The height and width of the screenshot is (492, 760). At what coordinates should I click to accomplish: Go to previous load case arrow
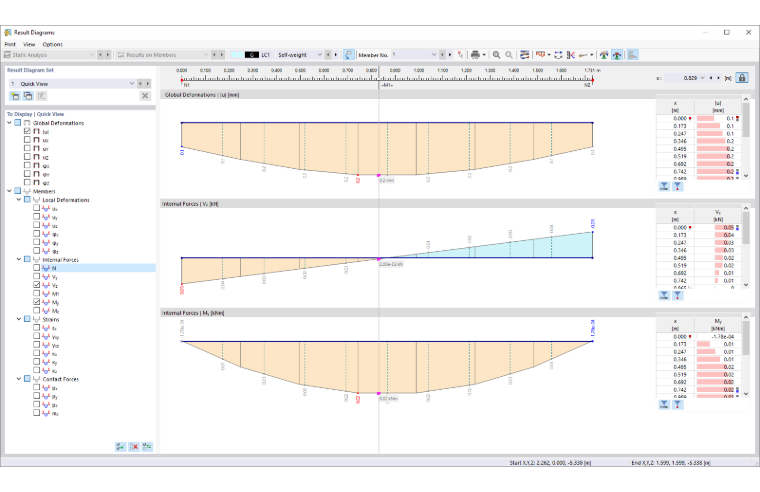tap(328, 55)
